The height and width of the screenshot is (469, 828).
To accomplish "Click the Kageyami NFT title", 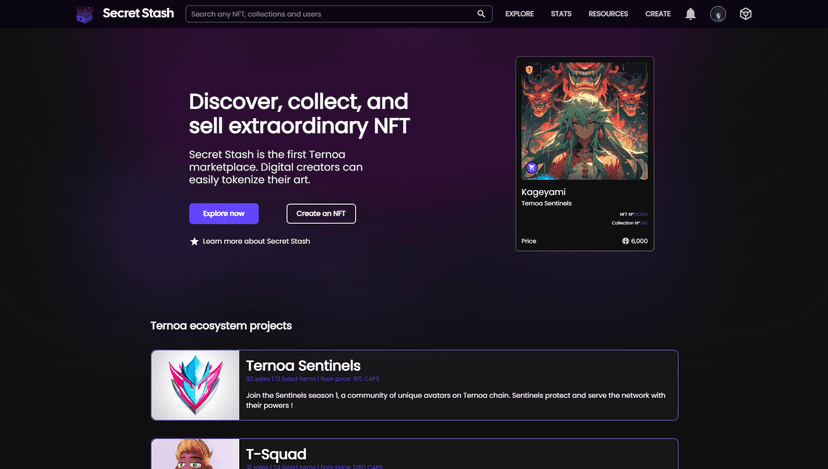I will (x=543, y=192).
